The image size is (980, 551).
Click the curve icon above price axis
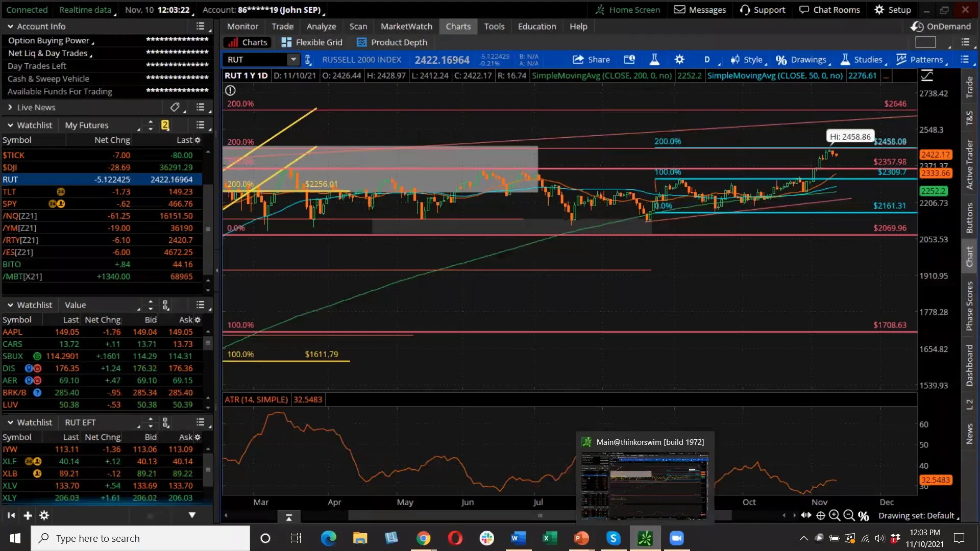click(x=927, y=76)
